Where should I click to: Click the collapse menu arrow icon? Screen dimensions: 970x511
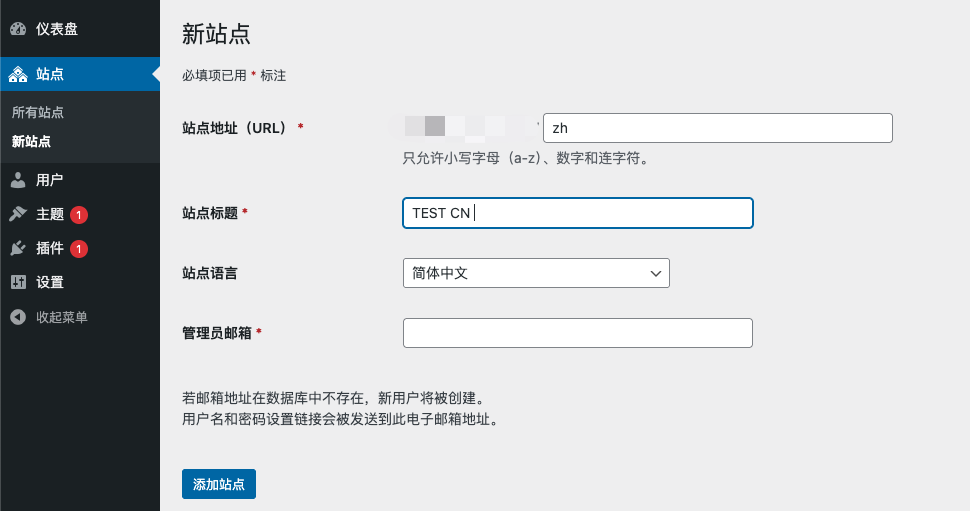[18, 317]
